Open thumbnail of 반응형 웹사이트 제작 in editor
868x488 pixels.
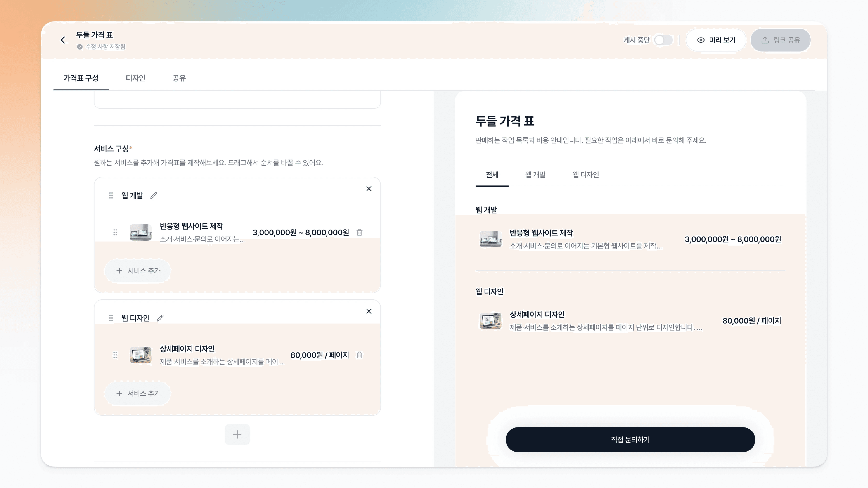pos(141,232)
